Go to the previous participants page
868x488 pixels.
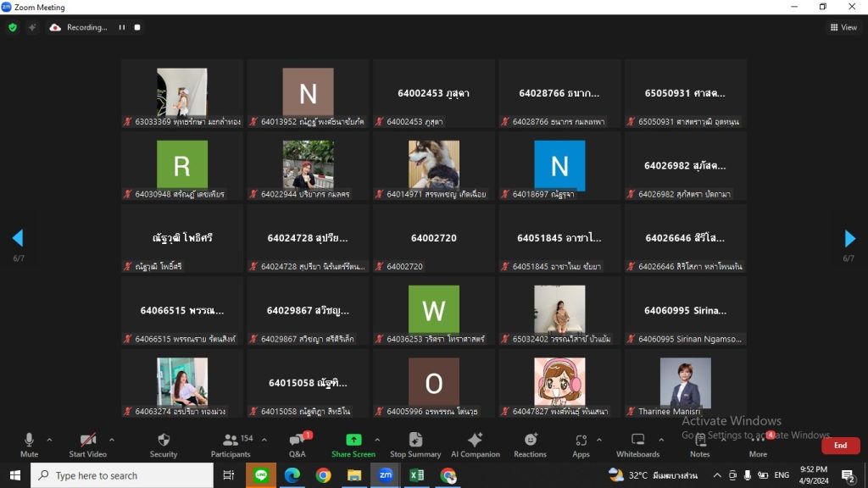click(x=18, y=238)
